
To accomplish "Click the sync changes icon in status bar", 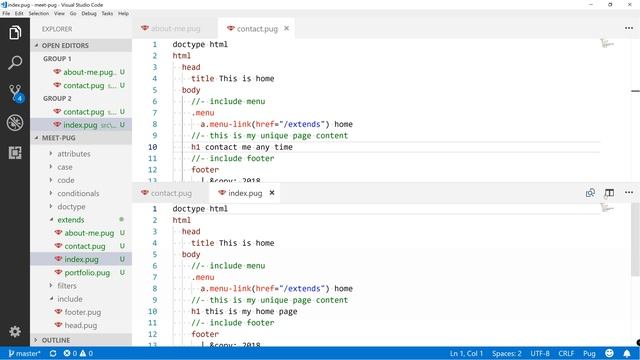I will tap(53, 353).
